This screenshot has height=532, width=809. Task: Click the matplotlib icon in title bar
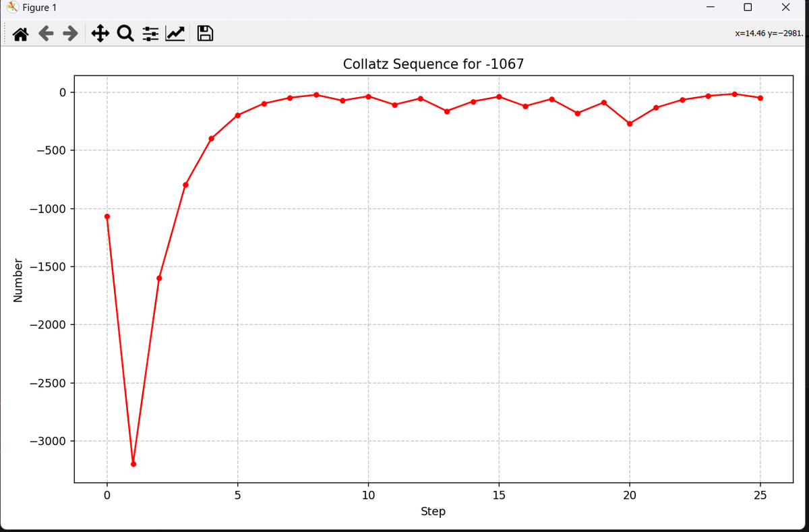click(12, 7)
